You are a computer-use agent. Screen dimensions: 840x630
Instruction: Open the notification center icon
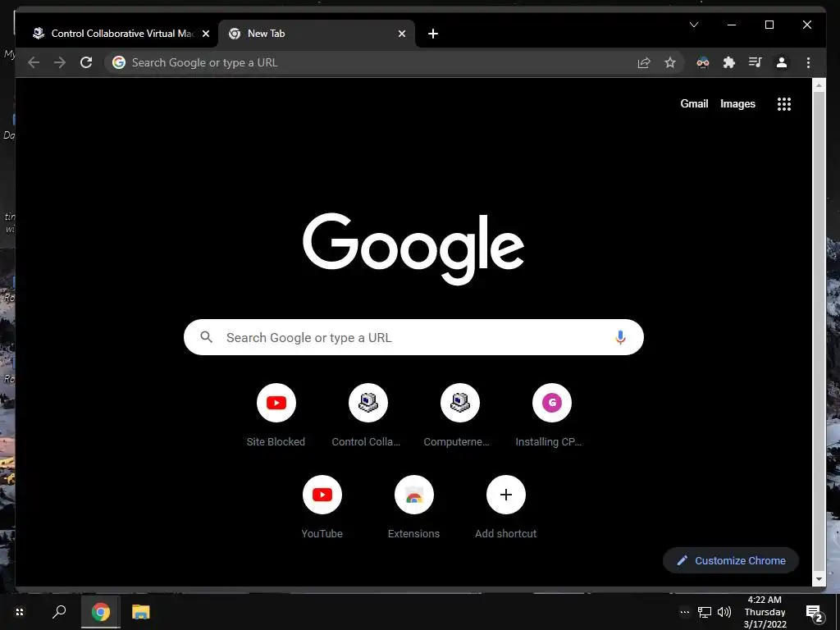[815, 613]
